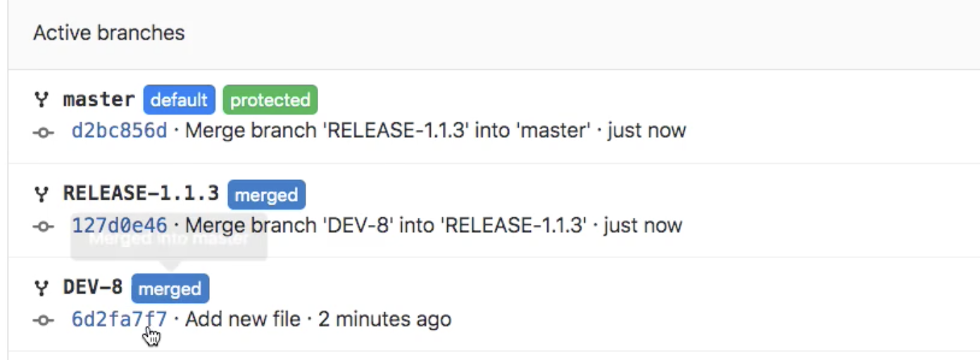Viewport: 980px width, 360px height.
Task: Open the RELEASE-1.1.3 branch
Action: coord(141,193)
